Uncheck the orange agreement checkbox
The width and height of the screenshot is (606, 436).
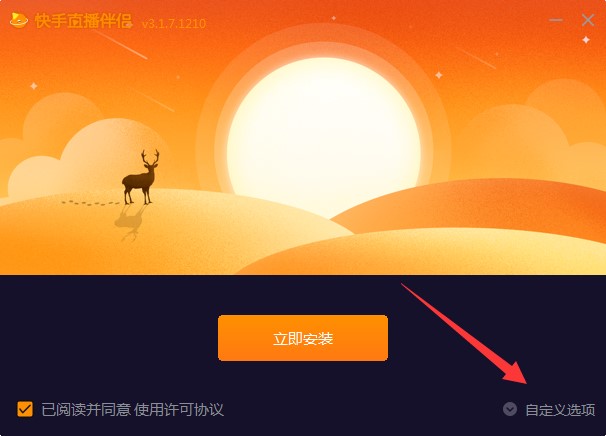(25, 409)
